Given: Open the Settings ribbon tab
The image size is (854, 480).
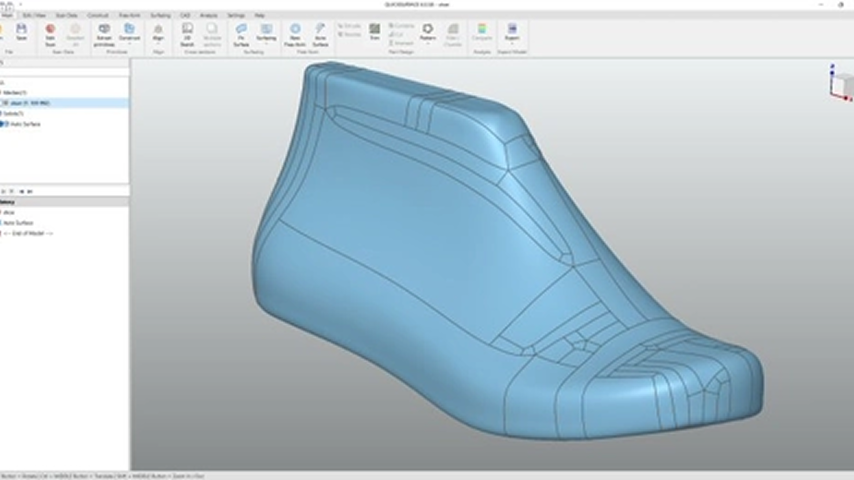Looking at the screenshot, I should coord(235,16).
